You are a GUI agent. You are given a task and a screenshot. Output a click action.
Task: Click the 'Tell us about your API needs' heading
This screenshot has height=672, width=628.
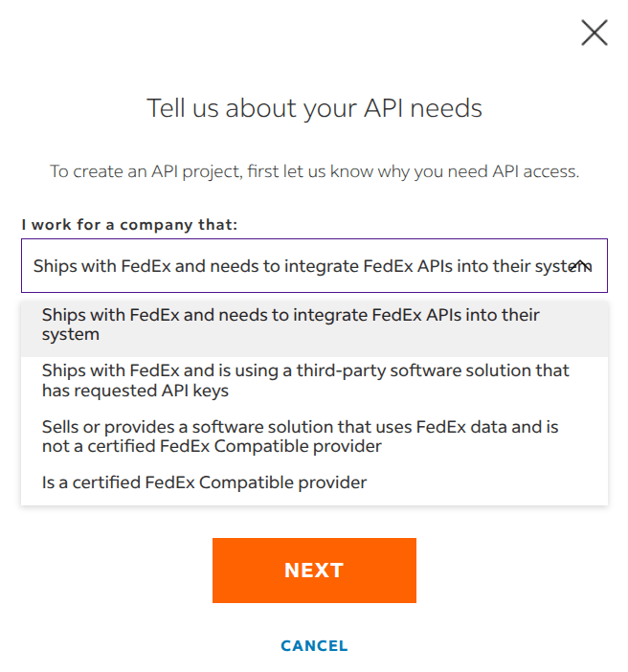[314, 108]
